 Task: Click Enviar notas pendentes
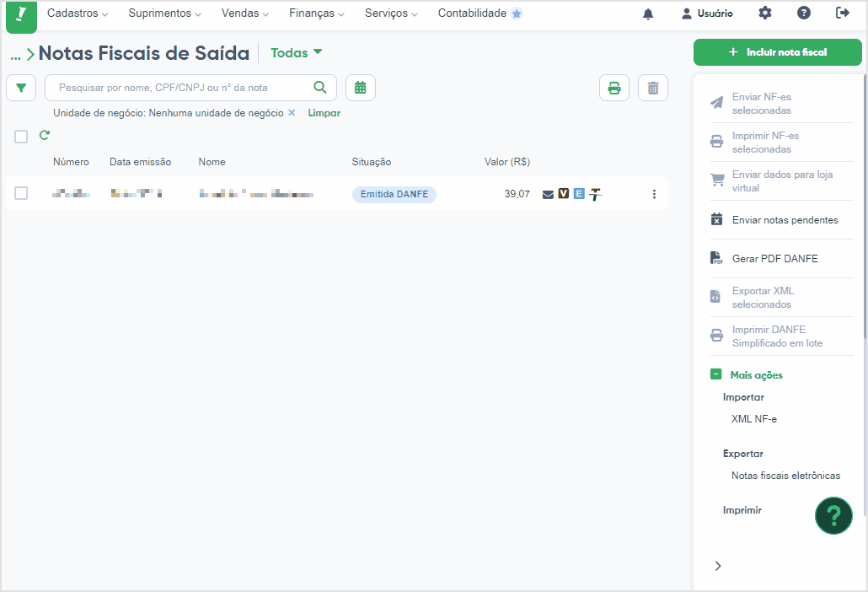[781, 220]
